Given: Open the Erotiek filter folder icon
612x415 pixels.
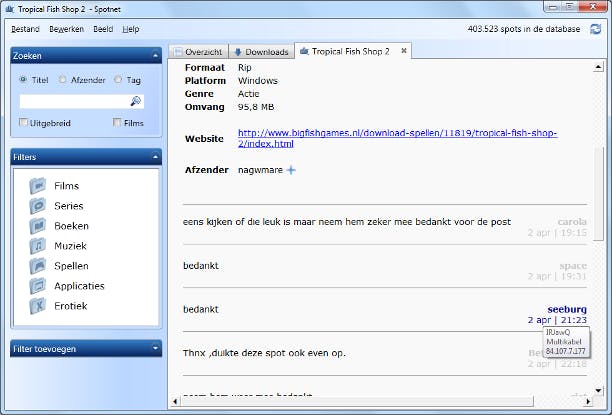Looking at the screenshot, I should 38,306.
